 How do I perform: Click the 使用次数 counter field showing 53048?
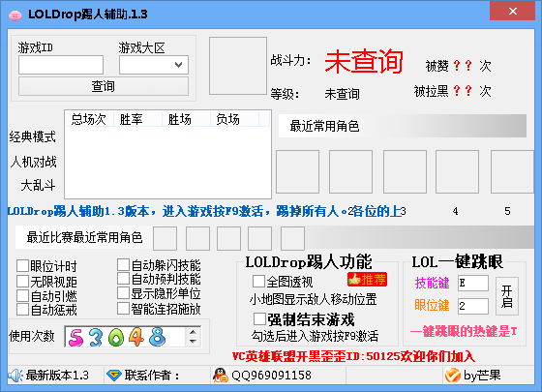coord(126,337)
